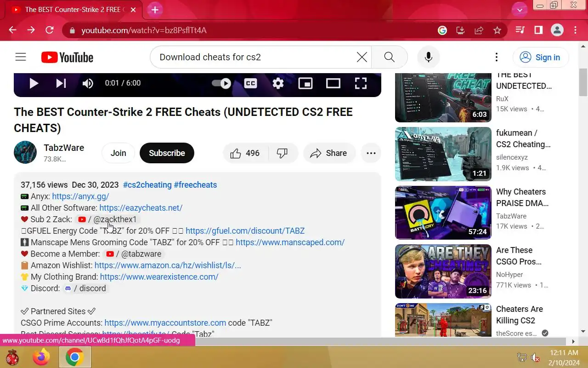Mute the video volume

coord(88,83)
